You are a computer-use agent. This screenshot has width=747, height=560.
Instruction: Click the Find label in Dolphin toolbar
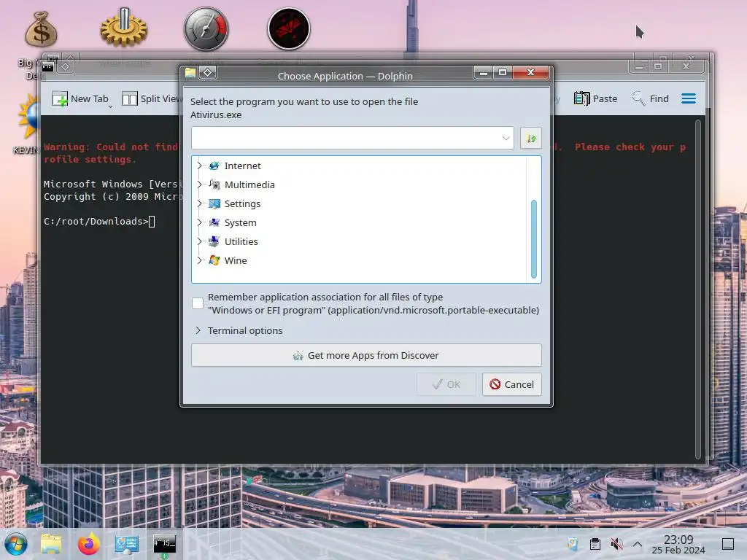[659, 98]
